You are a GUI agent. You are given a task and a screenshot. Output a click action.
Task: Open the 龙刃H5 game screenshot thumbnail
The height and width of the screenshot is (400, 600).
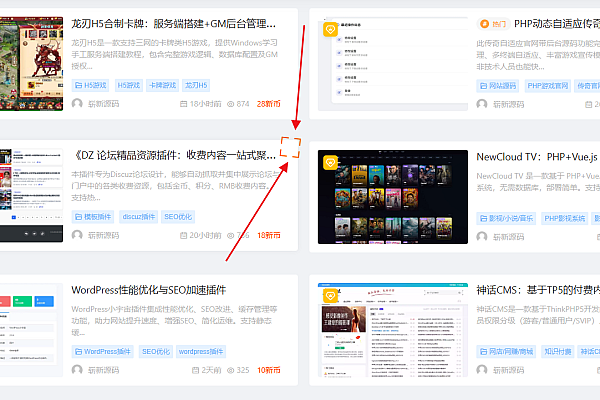pos(31,64)
